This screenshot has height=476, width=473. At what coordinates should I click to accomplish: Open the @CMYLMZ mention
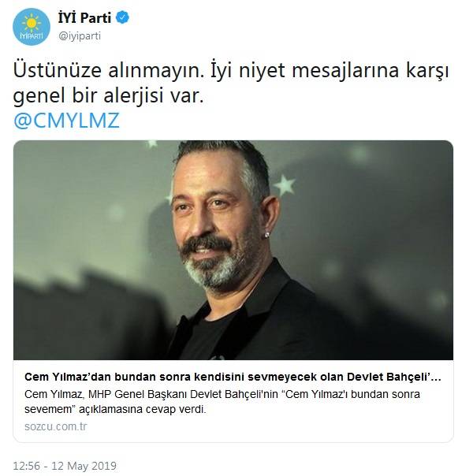[66, 121]
